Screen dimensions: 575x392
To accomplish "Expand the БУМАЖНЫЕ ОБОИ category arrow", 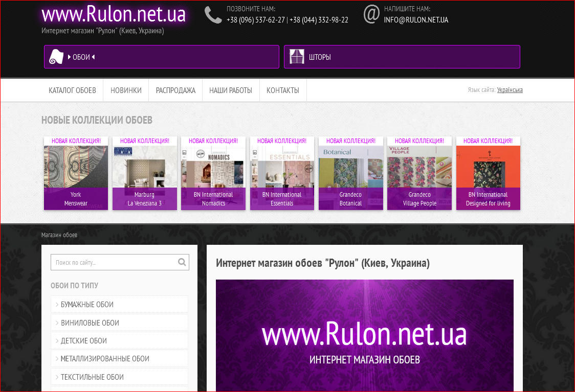I will (57, 305).
